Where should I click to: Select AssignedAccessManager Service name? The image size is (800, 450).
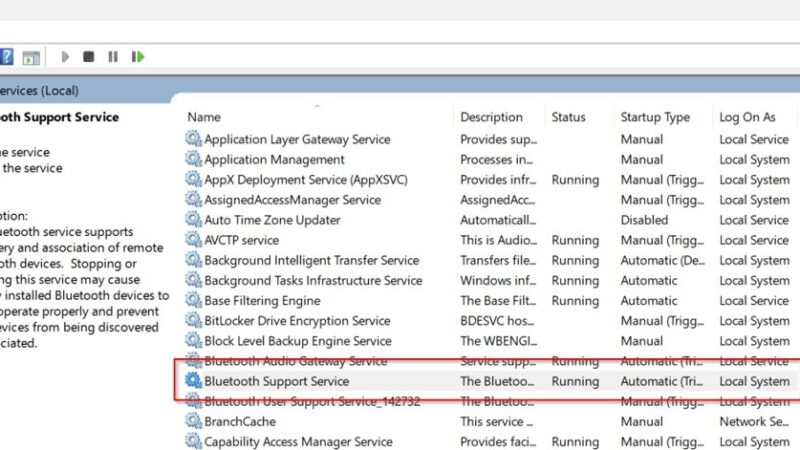[293, 200]
